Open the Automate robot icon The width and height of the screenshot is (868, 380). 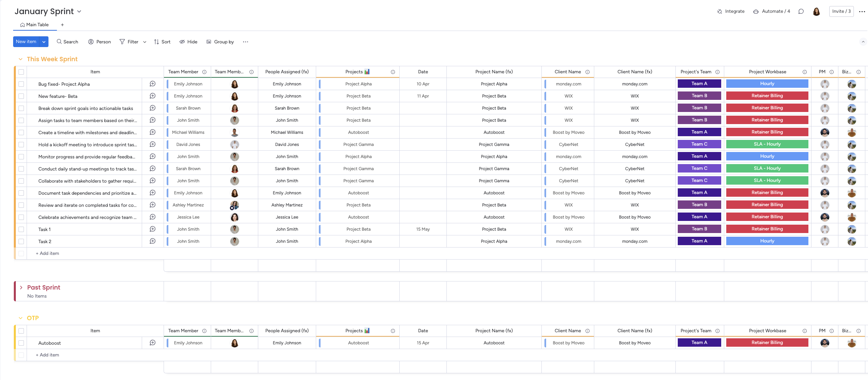tap(756, 11)
